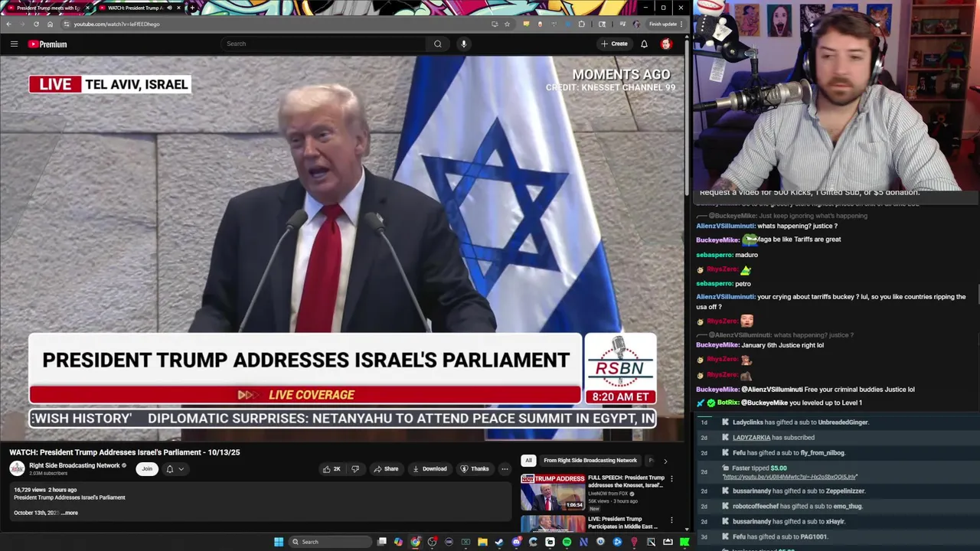The height and width of the screenshot is (551, 980).
Task: Select the All filter chip
Action: click(x=528, y=461)
